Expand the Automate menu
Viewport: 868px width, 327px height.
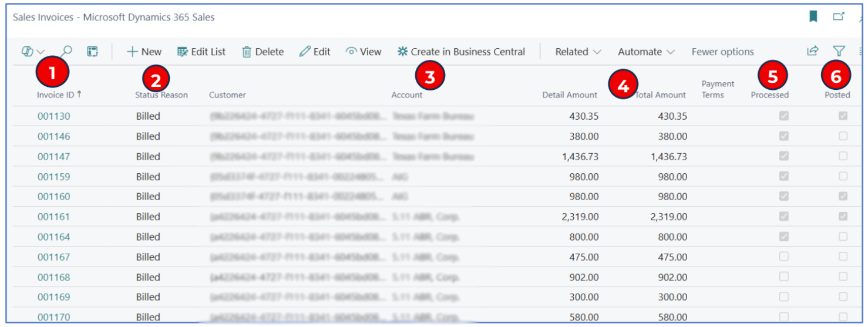point(646,52)
